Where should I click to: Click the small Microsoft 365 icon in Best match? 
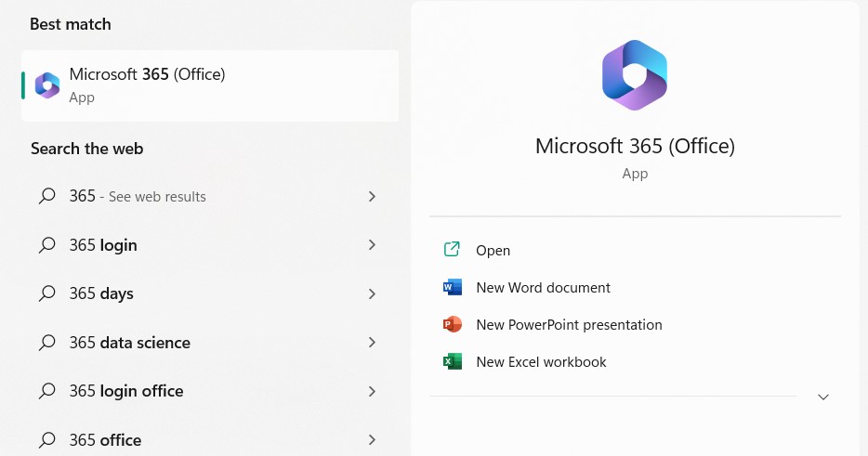(x=47, y=85)
